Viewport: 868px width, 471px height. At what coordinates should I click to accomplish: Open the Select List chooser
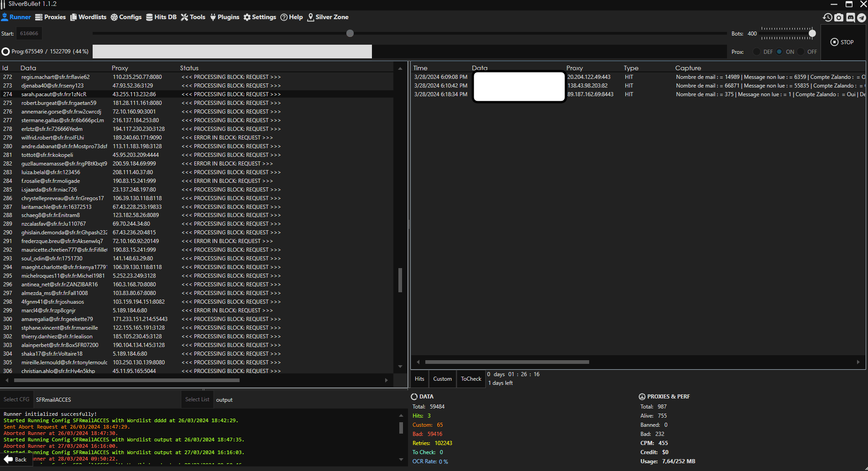coord(197,399)
